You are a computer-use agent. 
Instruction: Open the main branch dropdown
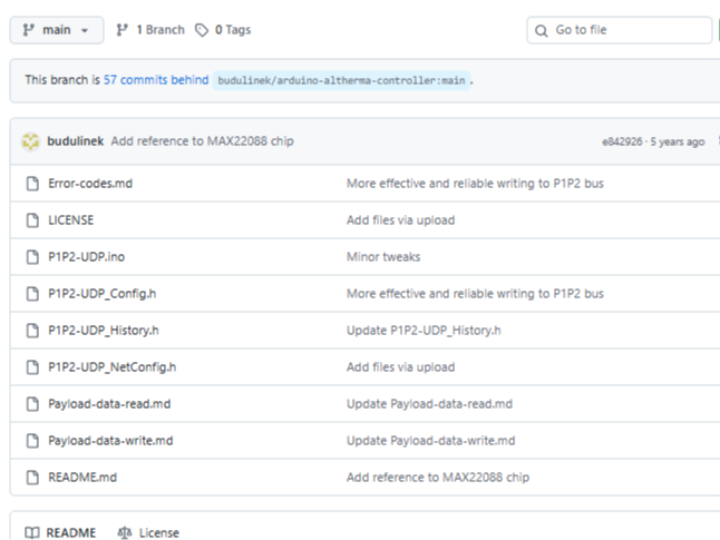click(x=56, y=30)
